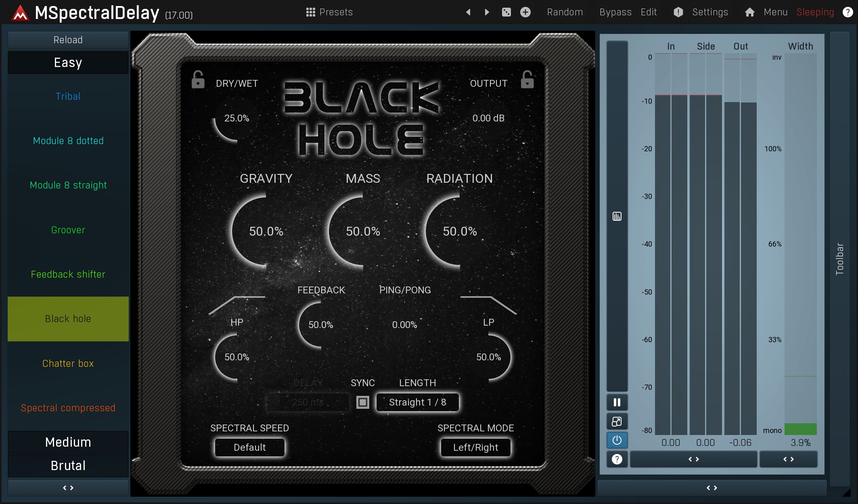The width and height of the screenshot is (858, 504).
Task: Open the help question mark in header
Action: [x=848, y=12]
